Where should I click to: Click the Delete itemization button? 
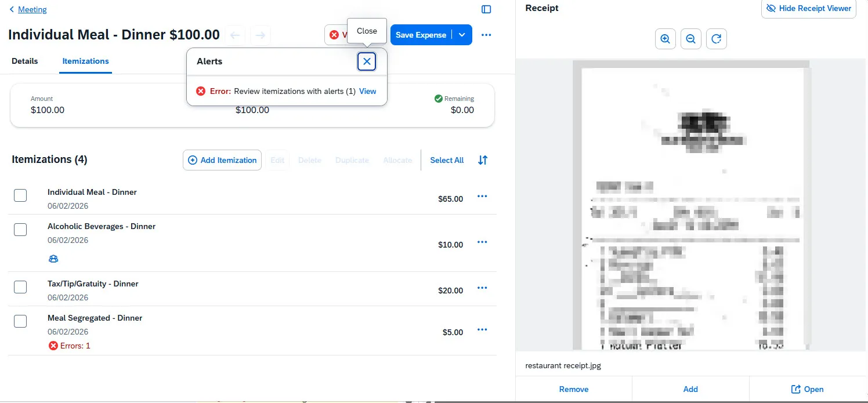coord(310,160)
